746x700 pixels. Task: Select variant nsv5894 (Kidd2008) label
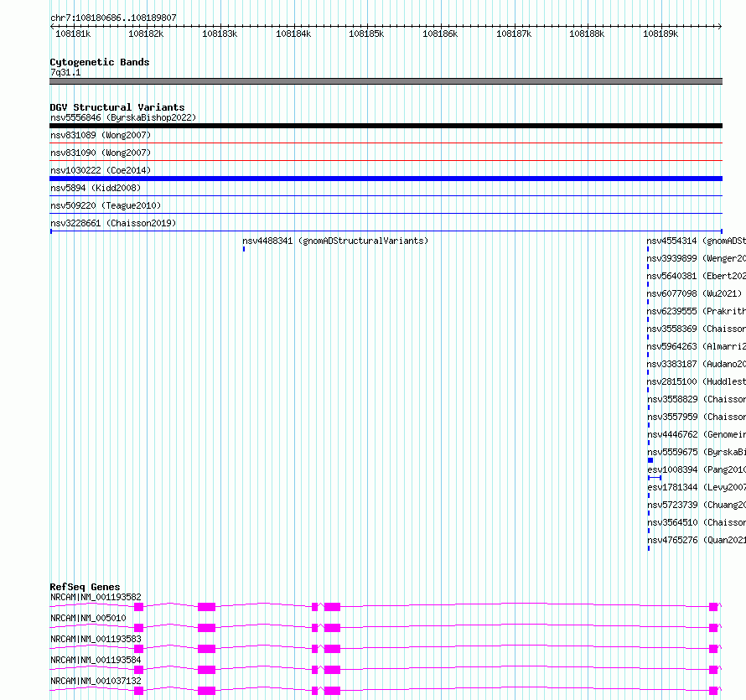pyautogui.click(x=96, y=188)
